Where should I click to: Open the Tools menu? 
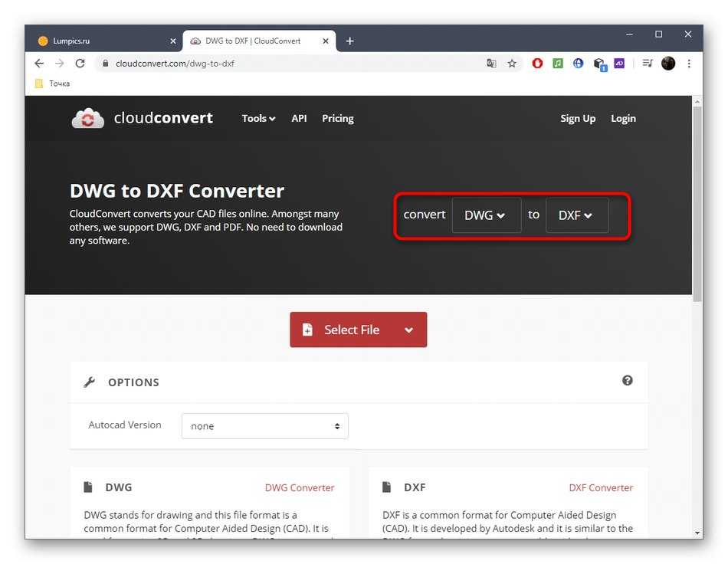[258, 119]
